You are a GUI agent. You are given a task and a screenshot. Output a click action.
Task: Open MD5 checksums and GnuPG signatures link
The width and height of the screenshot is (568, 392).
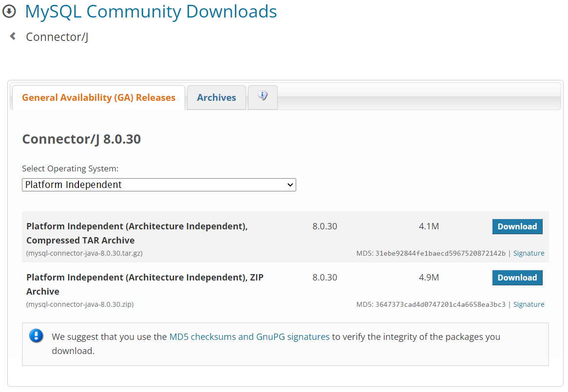249,336
